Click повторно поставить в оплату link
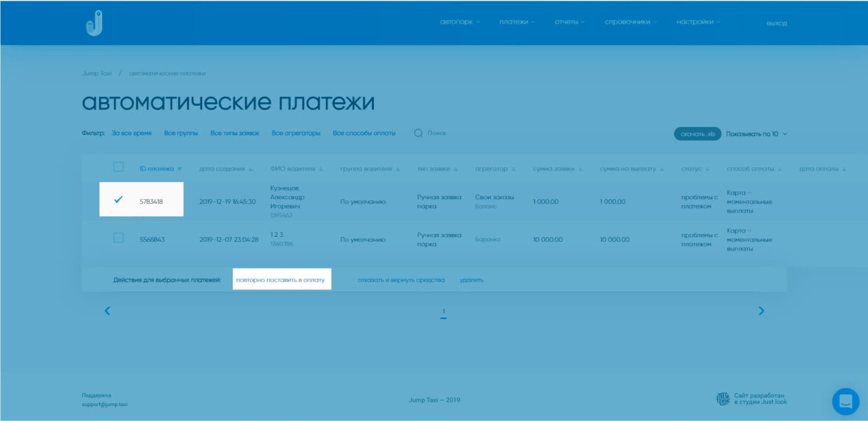Screen dimensions: 868x421 pos(280,280)
